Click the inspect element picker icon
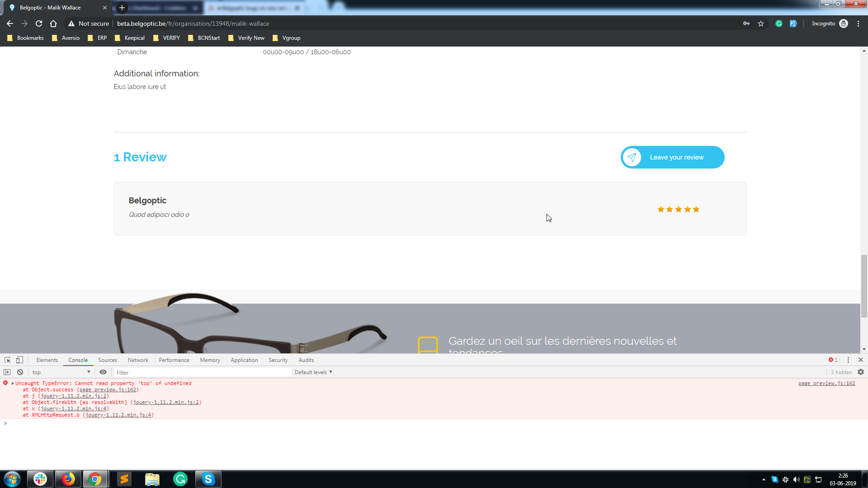Viewport: 868px width, 488px height. [x=7, y=360]
